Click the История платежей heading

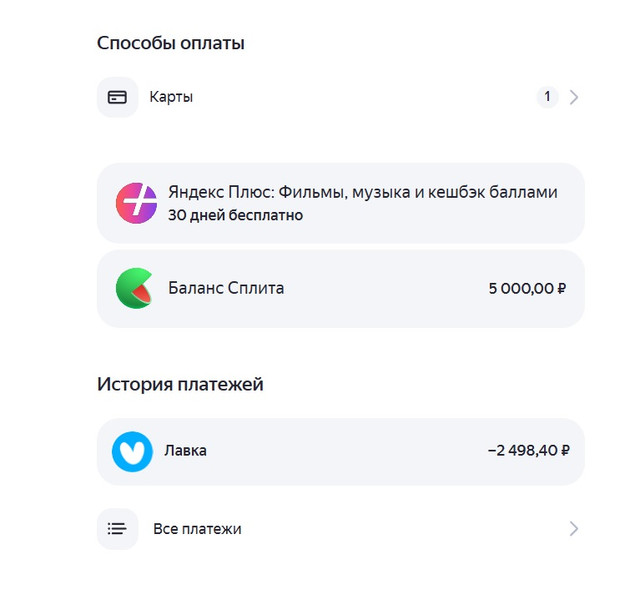(180, 384)
